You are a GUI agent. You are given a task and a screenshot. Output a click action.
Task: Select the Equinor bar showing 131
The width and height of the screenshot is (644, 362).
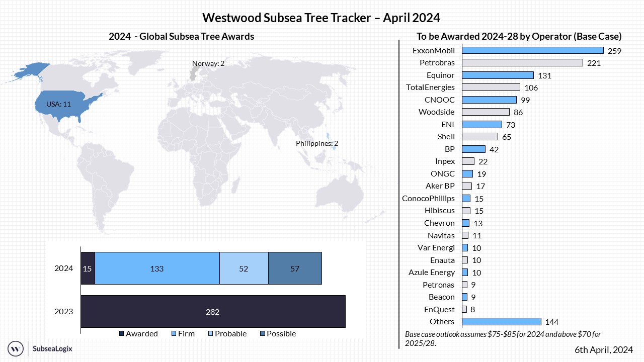498,75
